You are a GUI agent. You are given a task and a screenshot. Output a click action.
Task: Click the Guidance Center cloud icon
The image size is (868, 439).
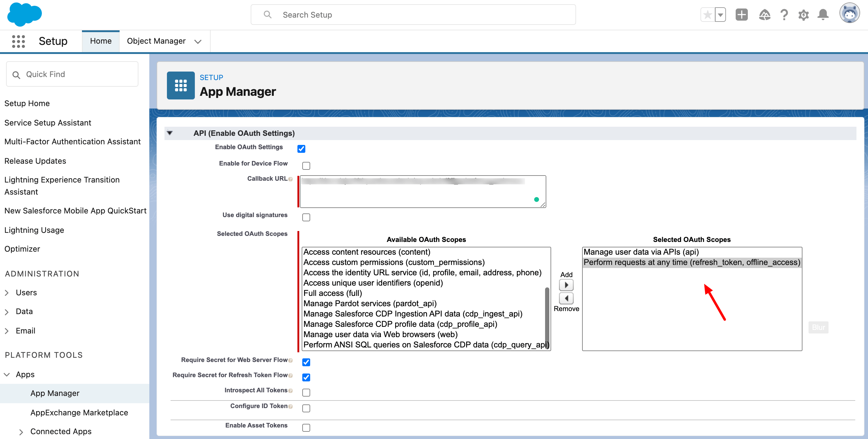click(x=765, y=15)
